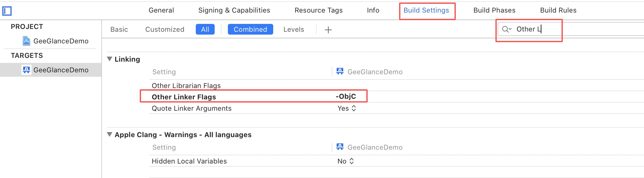Select the Other Linker Flags row
This screenshot has width=644, height=178.
tap(184, 97)
